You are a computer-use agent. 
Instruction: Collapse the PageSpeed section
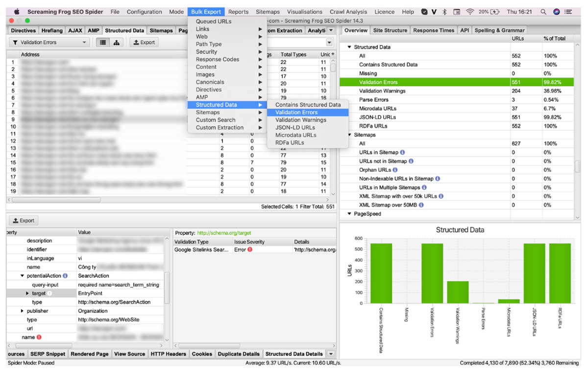(349, 214)
